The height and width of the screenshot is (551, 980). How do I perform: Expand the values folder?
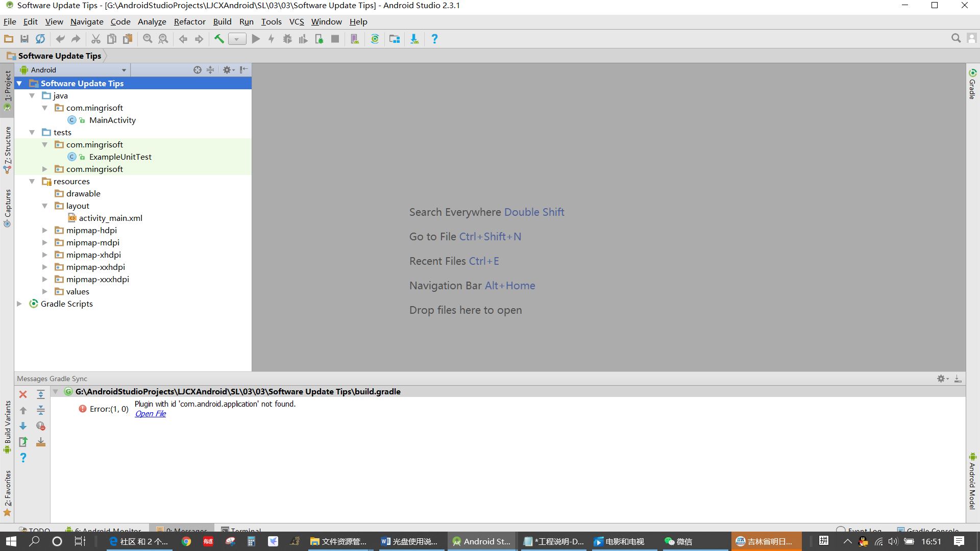(45, 291)
